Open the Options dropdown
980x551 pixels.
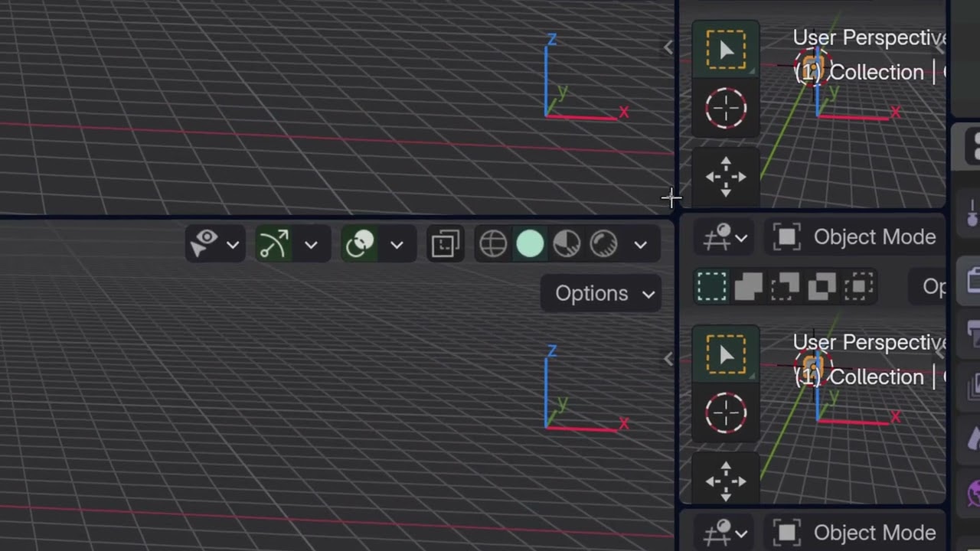602,294
